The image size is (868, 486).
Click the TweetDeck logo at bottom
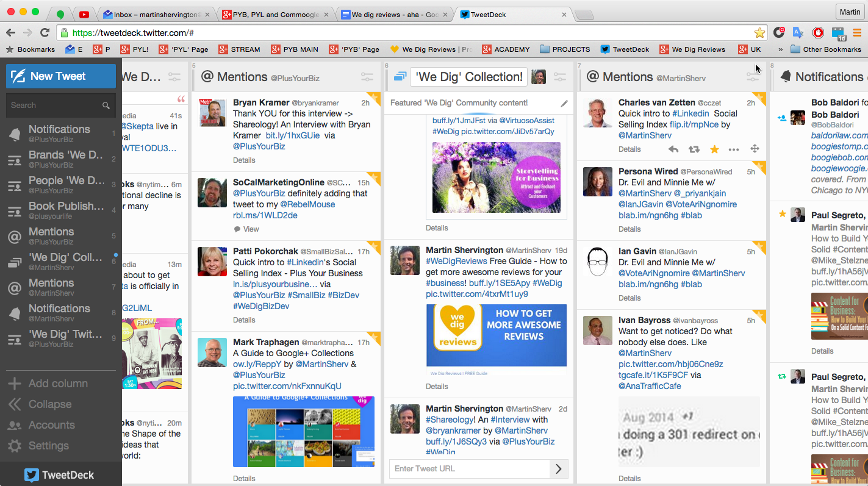(60, 475)
